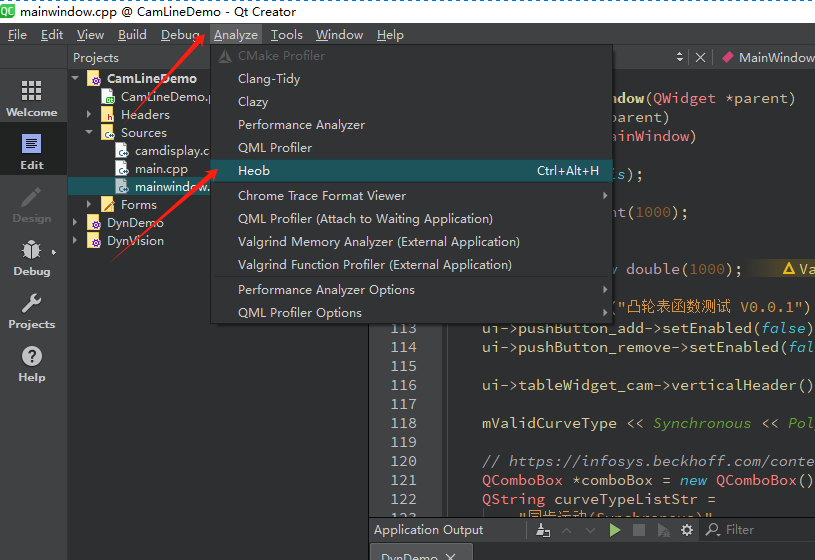Click the MainWindow symbol selector
815x560 pixels.
click(x=769, y=57)
